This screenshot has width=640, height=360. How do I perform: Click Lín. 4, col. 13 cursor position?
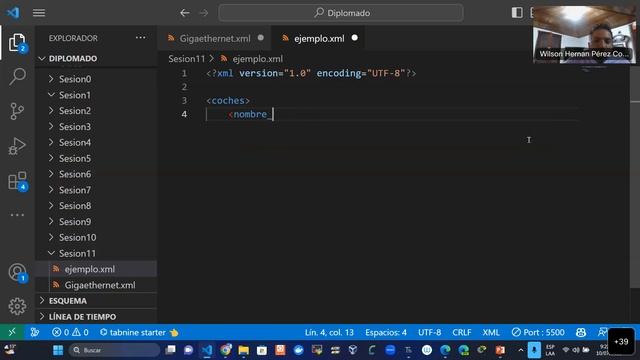click(329, 332)
